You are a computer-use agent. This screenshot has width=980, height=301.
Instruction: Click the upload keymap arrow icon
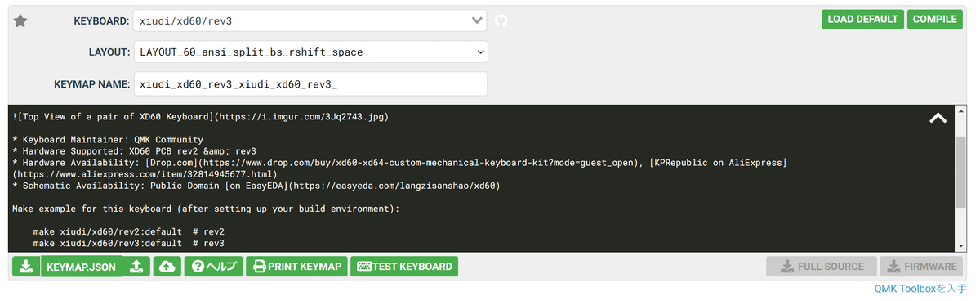coord(136,267)
